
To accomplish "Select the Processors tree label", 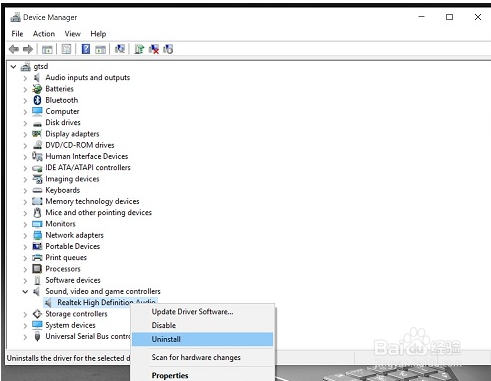I will coord(63,269).
